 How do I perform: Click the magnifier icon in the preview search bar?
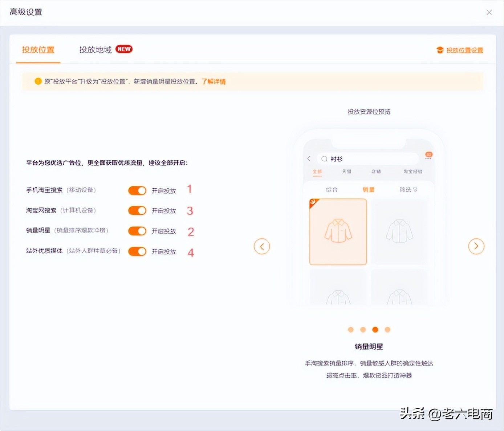click(x=324, y=159)
